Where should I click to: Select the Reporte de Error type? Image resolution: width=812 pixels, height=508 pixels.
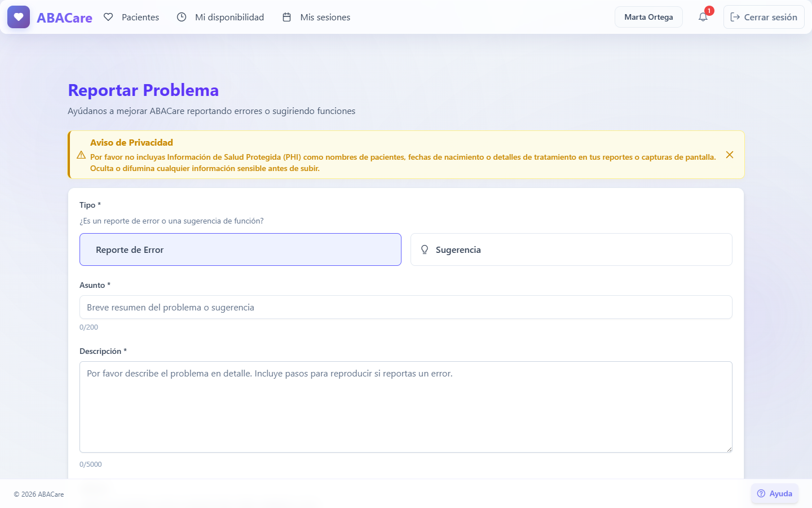click(x=240, y=249)
